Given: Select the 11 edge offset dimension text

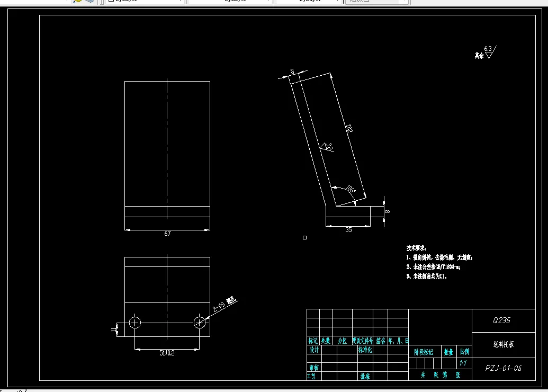Looking at the screenshot, I should pos(114,329).
